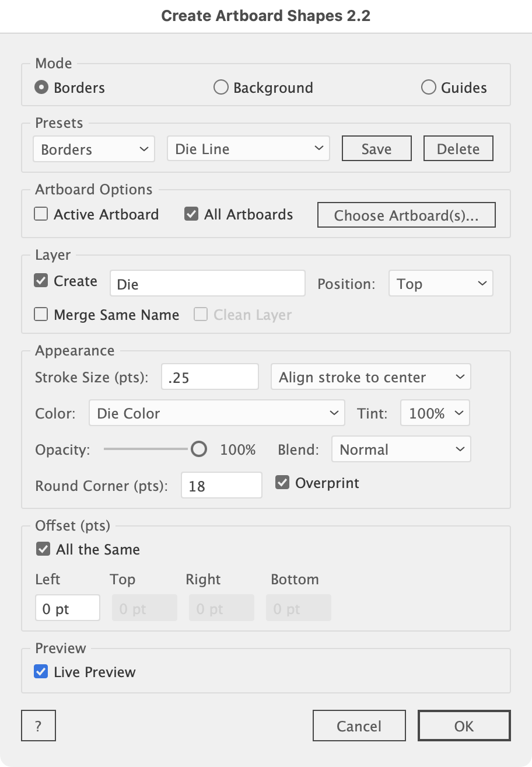The image size is (532, 767).
Task: Disable the Overprint checkbox
Action: tap(283, 483)
